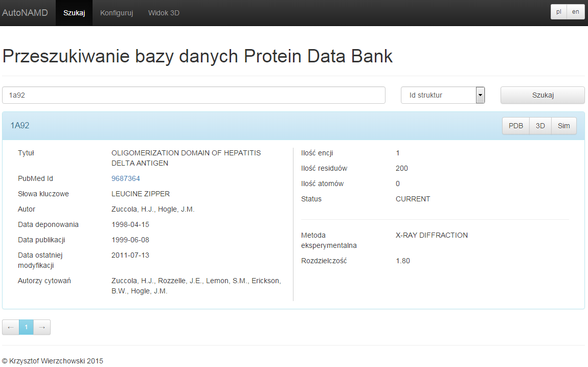The height and width of the screenshot is (367, 588).
Task: Select the keyword LEUCINE ZIPPER
Action: pos(141,194)
